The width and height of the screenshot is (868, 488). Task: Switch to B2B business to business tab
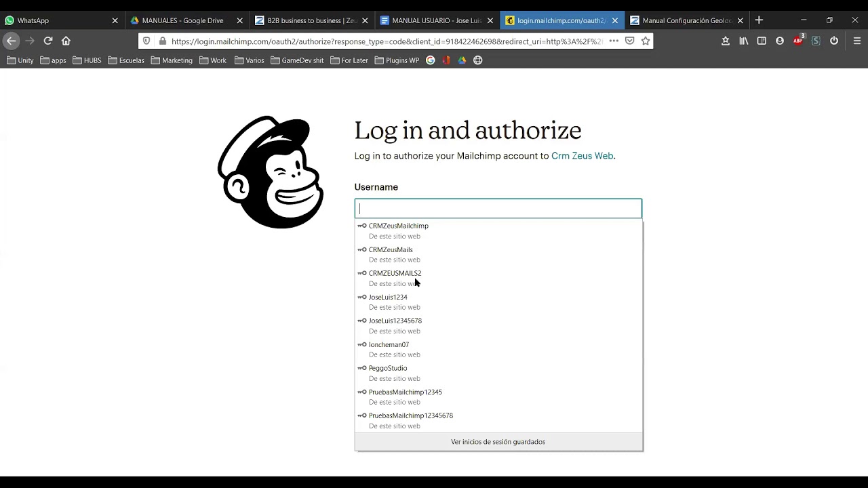(313, 20)
